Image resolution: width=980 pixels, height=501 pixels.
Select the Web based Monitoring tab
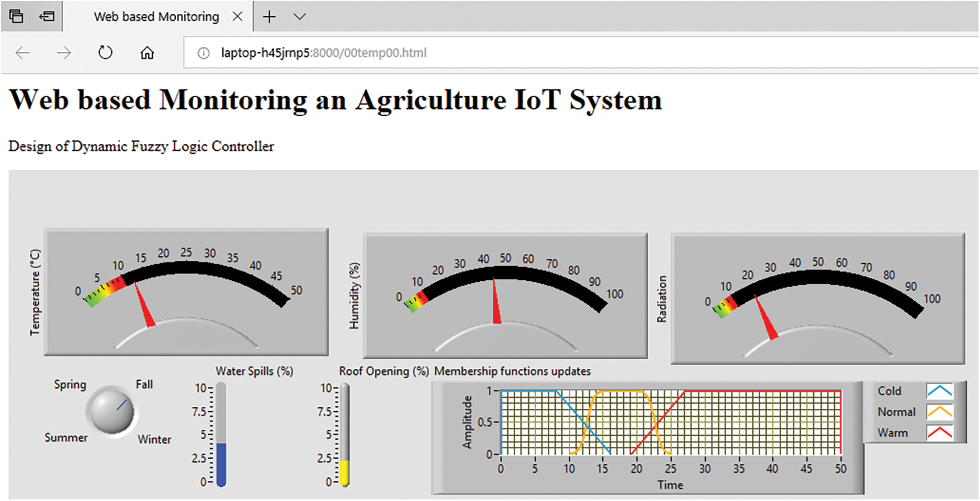[x=156, y=17]
